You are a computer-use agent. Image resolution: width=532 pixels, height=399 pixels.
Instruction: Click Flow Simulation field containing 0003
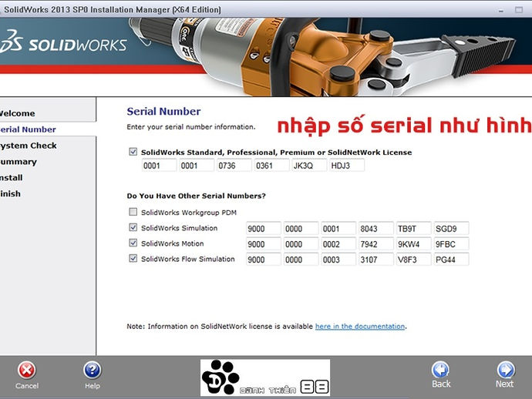point(338,260)
